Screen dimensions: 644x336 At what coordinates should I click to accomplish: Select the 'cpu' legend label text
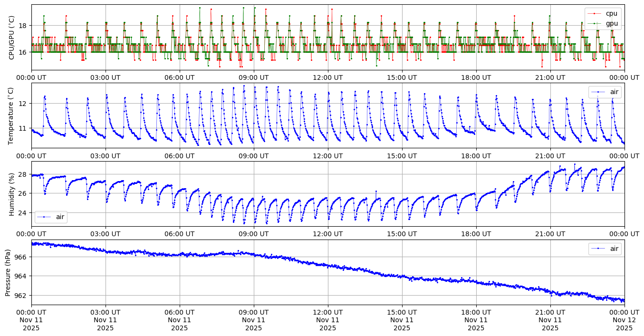coord(611,14)
